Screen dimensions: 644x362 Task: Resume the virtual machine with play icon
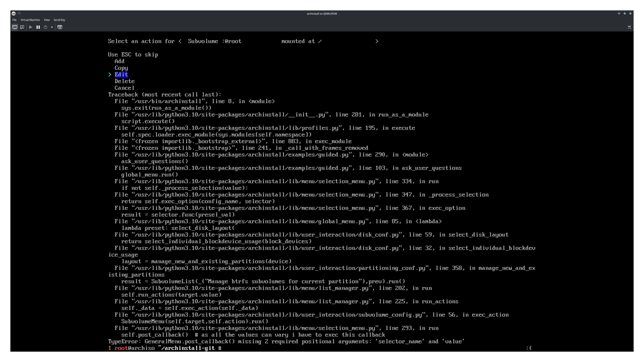tap(31, 27)
